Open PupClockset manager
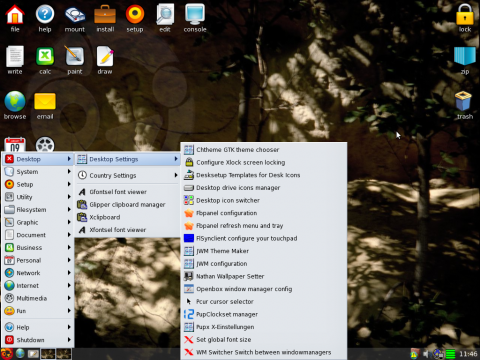Viewport: 480px width, 360px height. pos(264,314)
